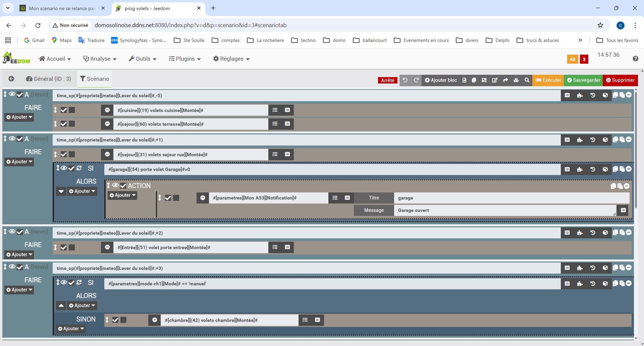Open the scenario log document icon
Image resolution: width=644 pixels, height=346 pixels.
464,80
